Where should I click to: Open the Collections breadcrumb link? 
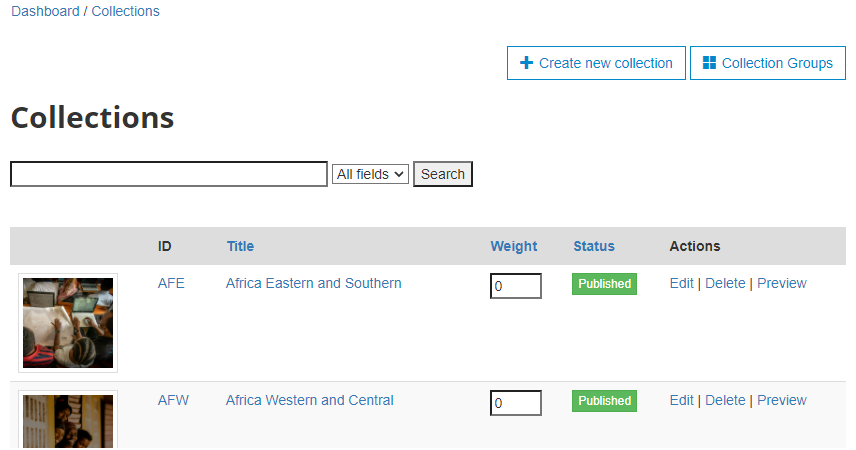126,11
